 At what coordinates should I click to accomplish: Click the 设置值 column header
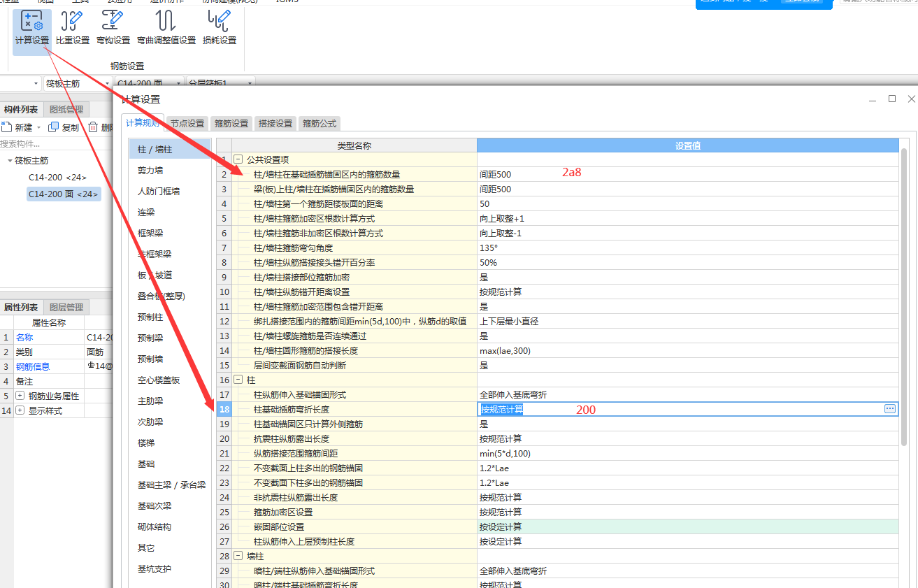click(x=688, y=145)
